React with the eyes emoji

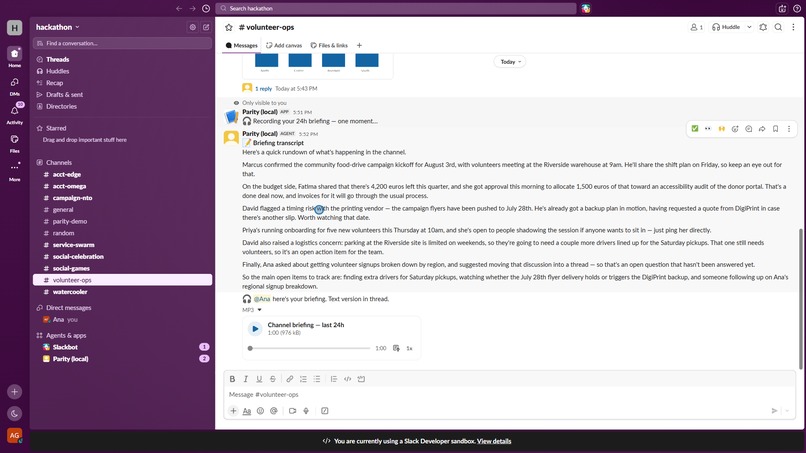click(708, 129)
